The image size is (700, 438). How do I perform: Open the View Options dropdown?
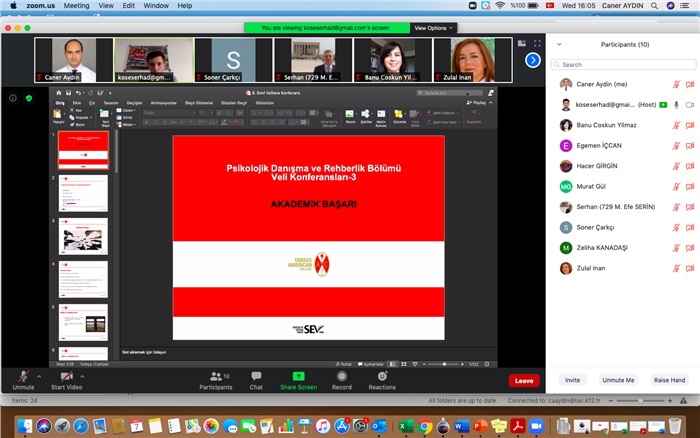click(x=433, y=28)
